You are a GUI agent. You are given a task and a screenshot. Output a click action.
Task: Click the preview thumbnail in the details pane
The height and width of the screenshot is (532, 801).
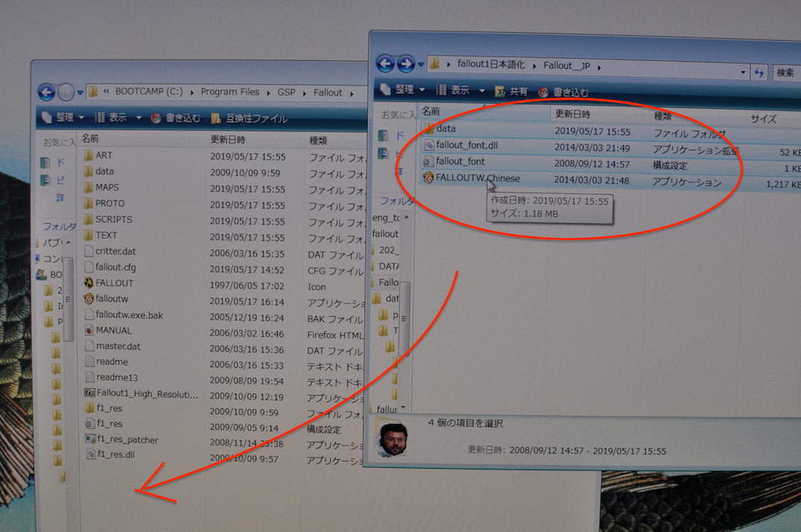pos(393,440)
